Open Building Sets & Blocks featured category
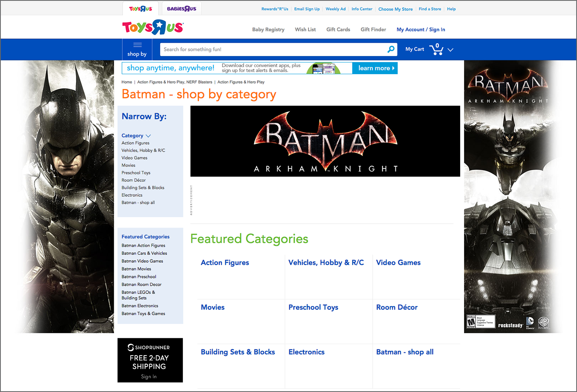577x392 pixels. (x=238, y=352)
